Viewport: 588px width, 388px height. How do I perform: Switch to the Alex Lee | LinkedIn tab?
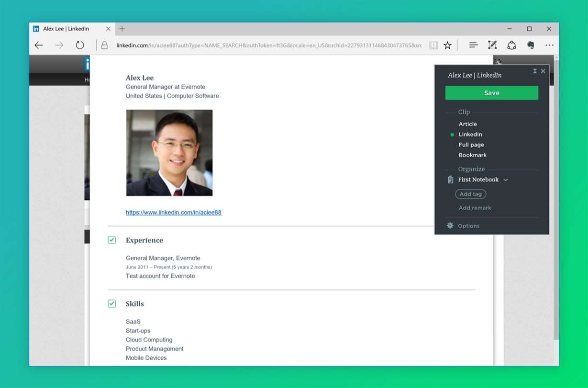tap(72, 29)
